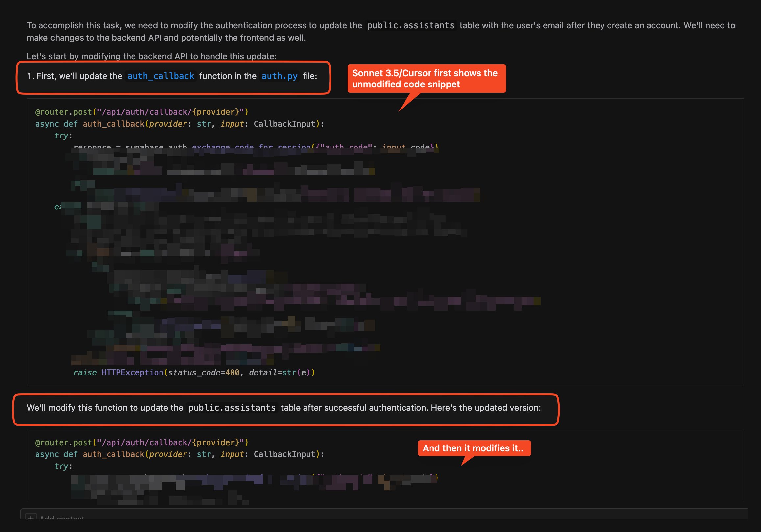Click the 'Sonnet 3.5/Cursor first shows' callout
This screenshot has width=761, height=532.
426,79
